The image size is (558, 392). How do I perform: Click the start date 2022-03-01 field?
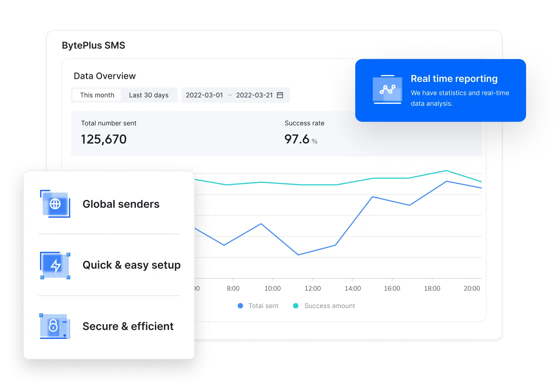204,95
